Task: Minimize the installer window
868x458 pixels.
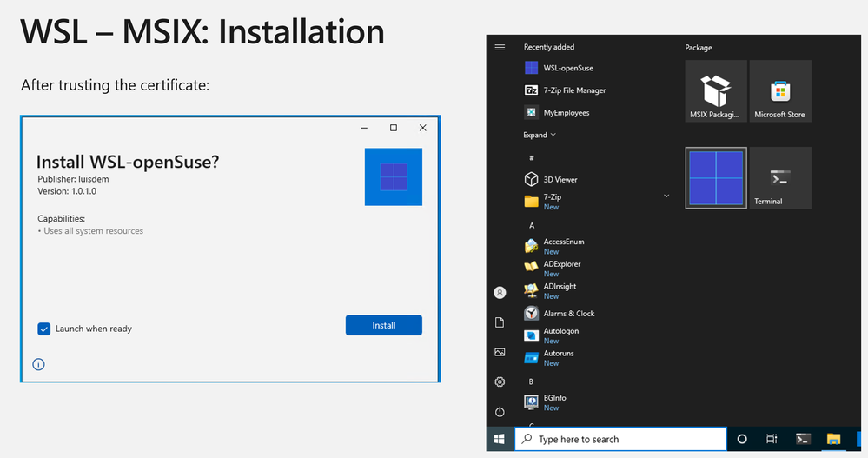Action: [x=364, y=128]
